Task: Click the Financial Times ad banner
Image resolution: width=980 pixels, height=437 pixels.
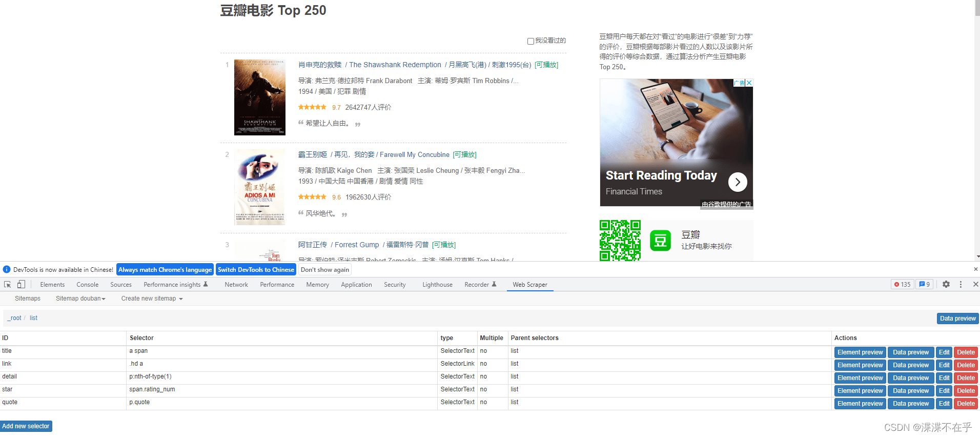Action: 677,143
